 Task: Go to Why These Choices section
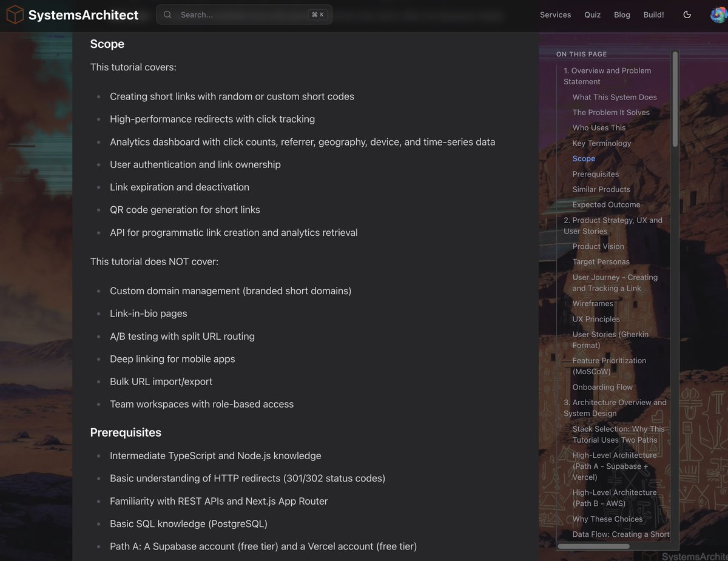coord(607,519)
